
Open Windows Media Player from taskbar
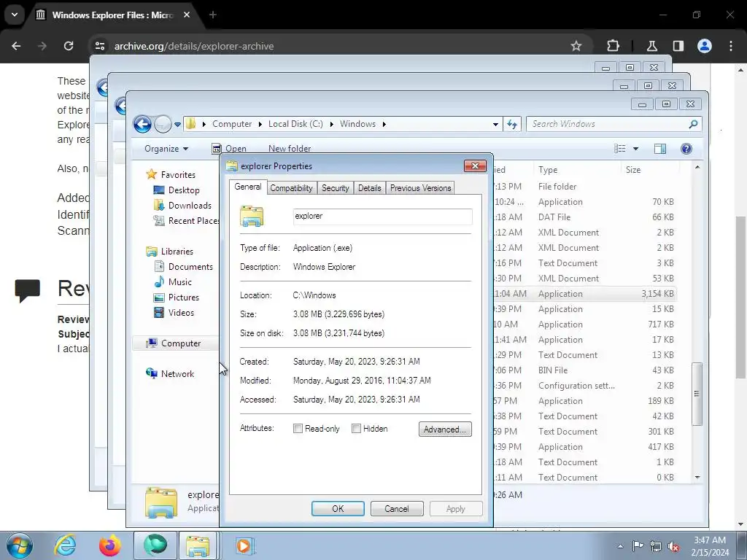coord(244,545)
